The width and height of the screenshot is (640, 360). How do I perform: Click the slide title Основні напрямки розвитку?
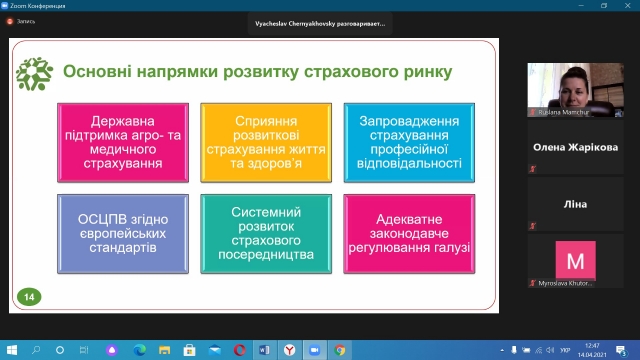(x=258, y=71)
